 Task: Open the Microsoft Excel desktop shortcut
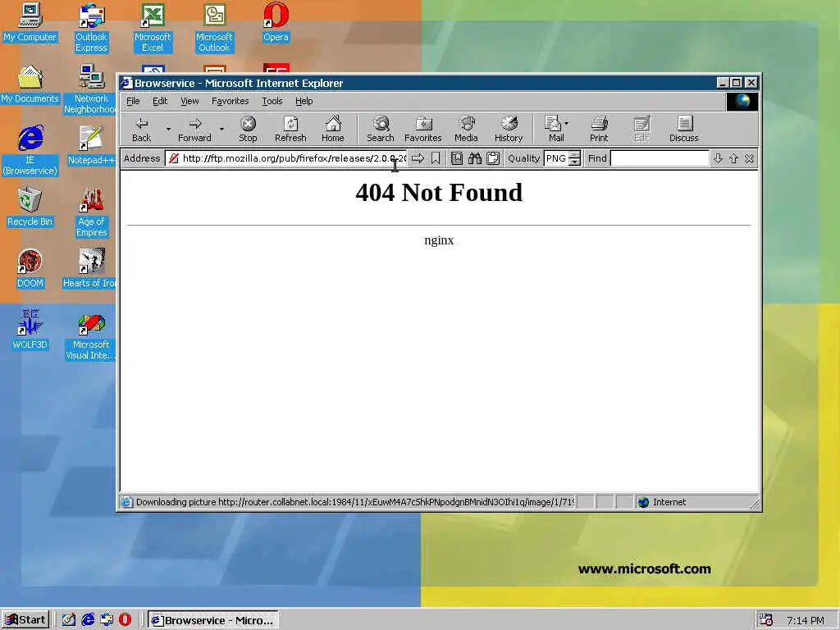click(x=153, y=28)
